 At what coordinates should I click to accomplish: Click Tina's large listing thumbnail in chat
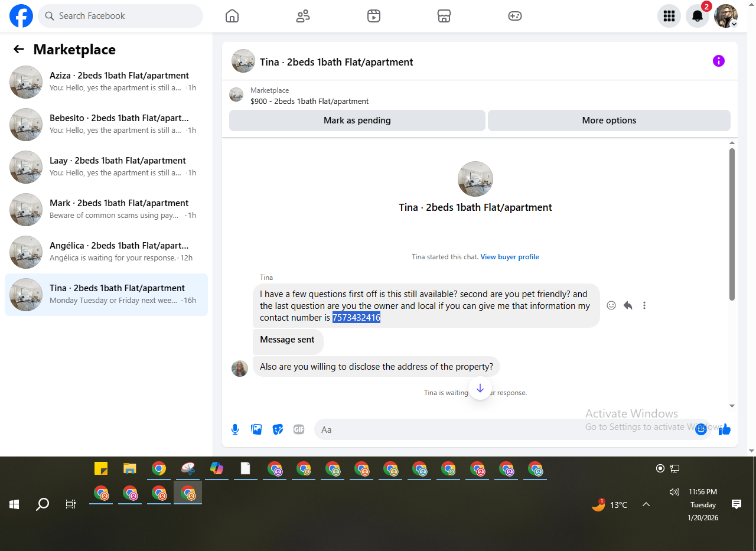[475, 179]
